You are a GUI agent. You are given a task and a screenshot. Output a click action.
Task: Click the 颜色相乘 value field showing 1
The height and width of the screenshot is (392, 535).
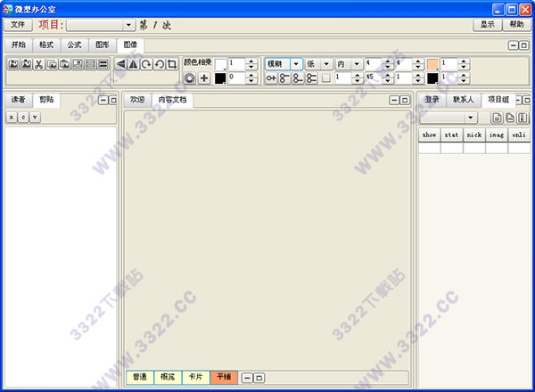pyautogui.click(x=237, y=64)
